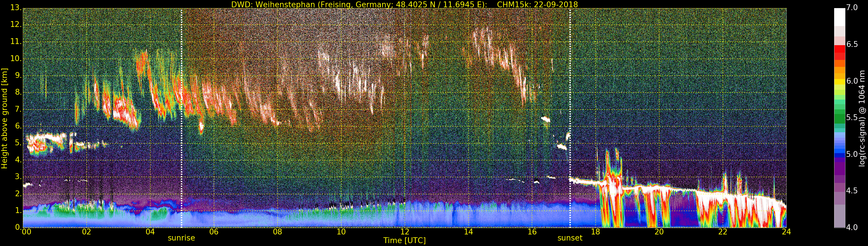Image resolution: width=868 pixels, height=246 pixels.
Task: Click the sunrise label below the time axis
Action: pos(181,238)
